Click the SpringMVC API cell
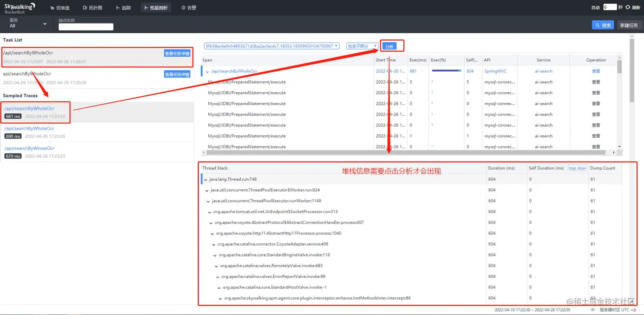This screenshot has width=644, height=315. tap(495, 71)
